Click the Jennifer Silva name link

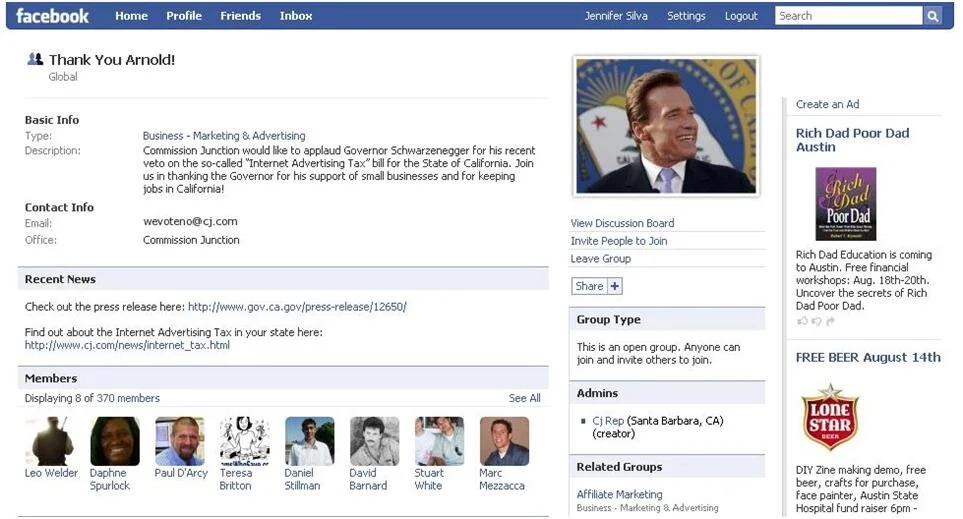[x=615, y=16]
